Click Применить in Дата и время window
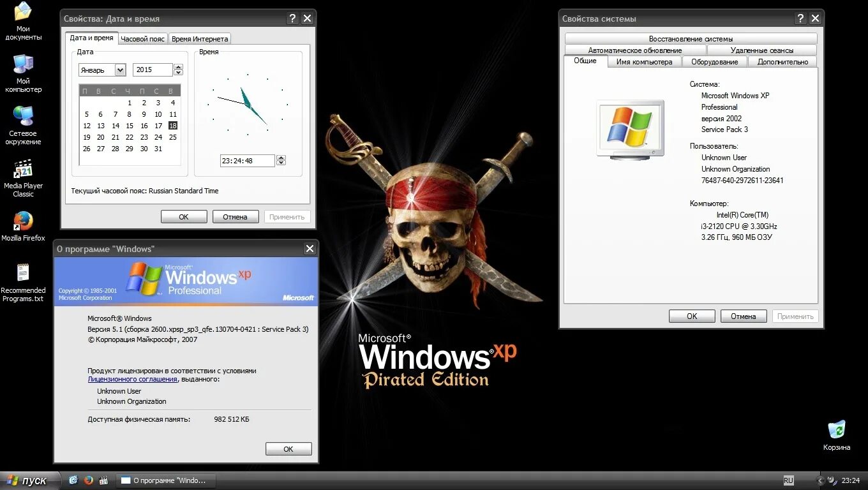The image size is (868, 490). pyautogui.click(x=287, y=217)
